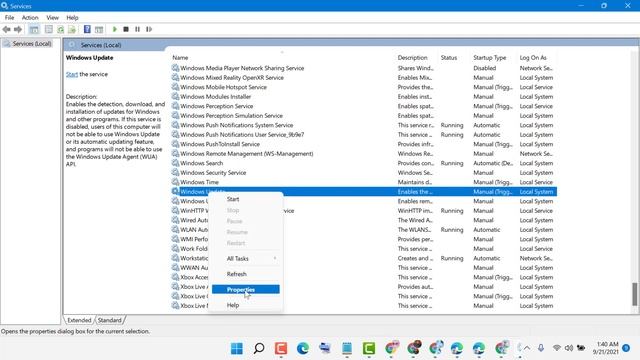Toggle the Show/Hide Console Tree toolbar icon

point(34,29)
